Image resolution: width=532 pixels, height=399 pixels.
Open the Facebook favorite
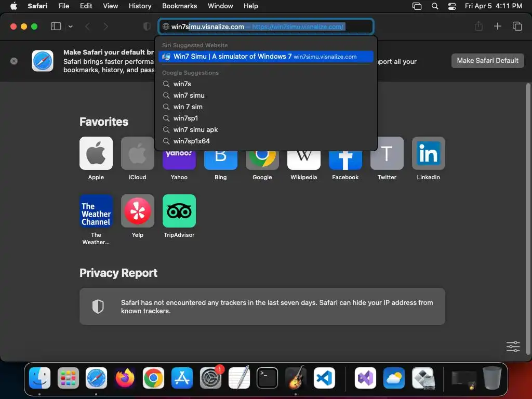(345, 160)
